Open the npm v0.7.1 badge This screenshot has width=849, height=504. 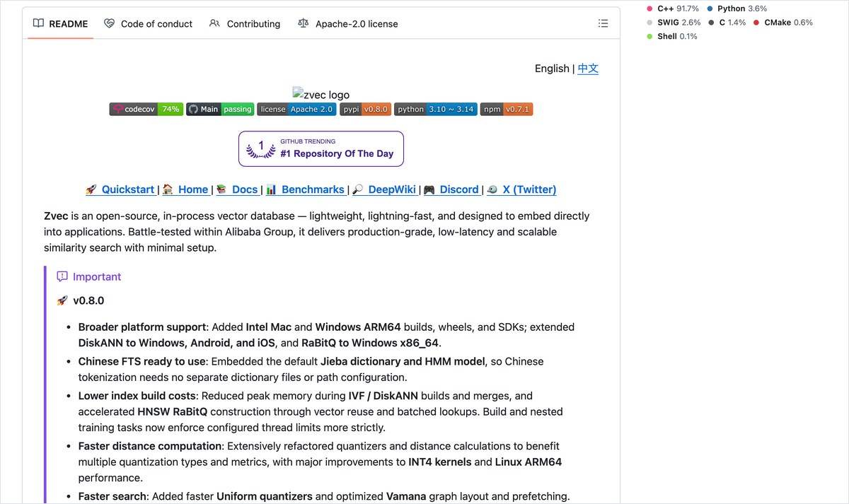tap(507, 110)
